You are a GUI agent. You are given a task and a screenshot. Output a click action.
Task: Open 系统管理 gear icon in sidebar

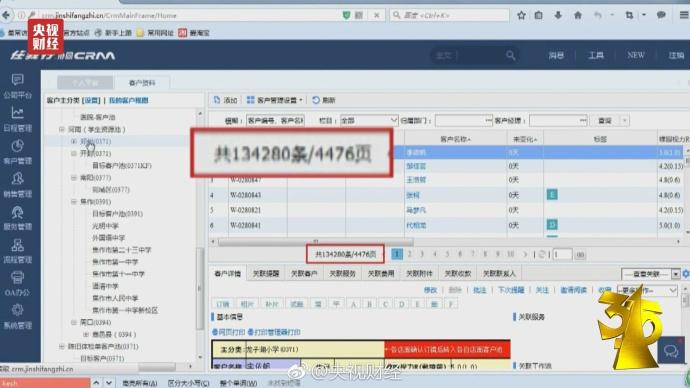pyautogui.click(x=18, y=310)
